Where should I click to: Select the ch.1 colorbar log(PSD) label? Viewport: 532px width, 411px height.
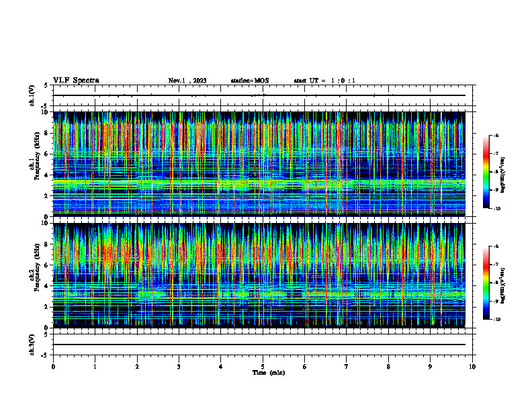[503, 175]
